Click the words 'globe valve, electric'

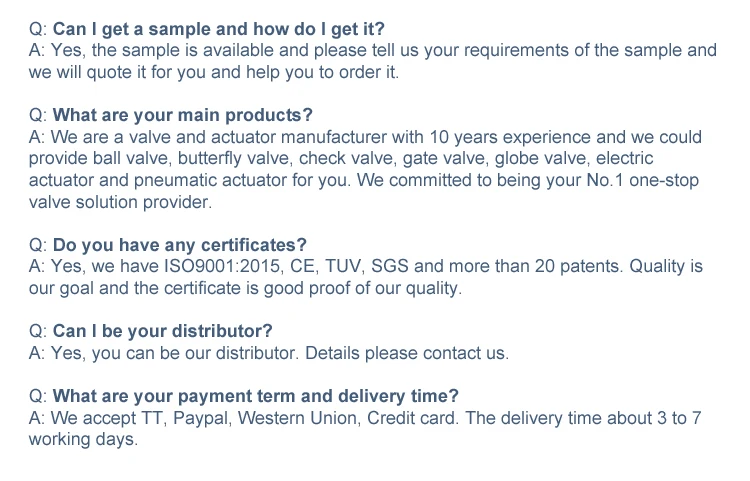[574, 158]
